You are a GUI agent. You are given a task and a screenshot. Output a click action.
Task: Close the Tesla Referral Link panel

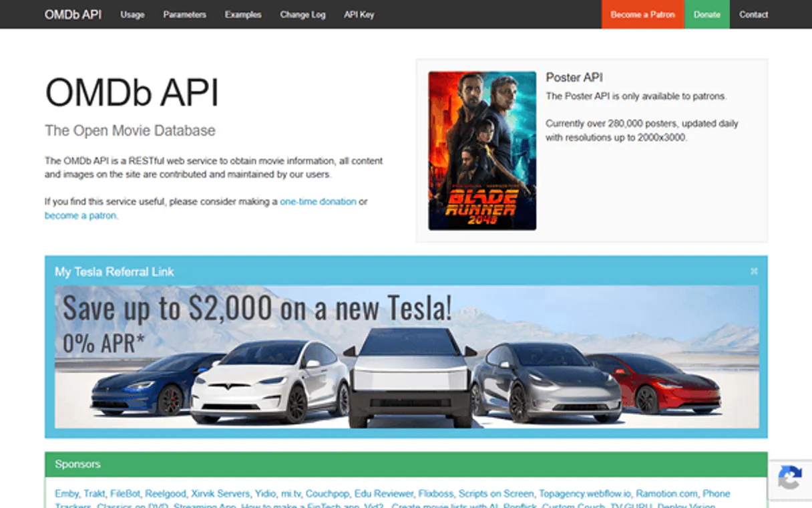click(754, 271)
